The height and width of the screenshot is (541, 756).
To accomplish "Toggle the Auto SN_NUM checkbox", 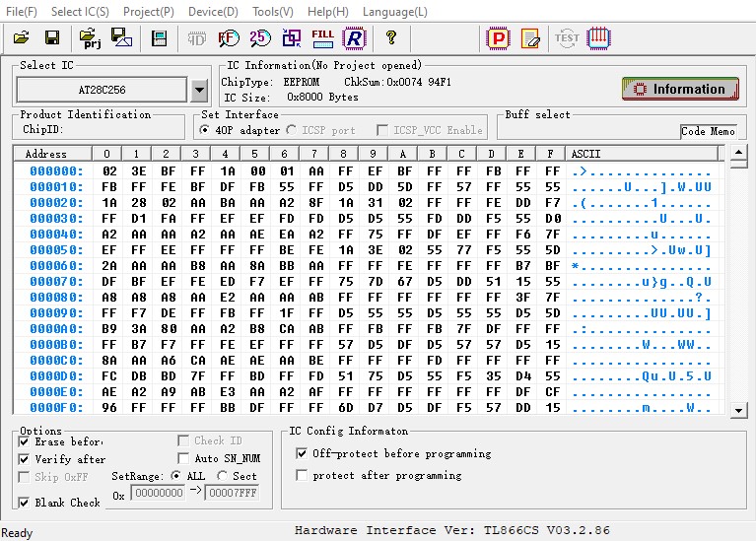I will point(183,458).
